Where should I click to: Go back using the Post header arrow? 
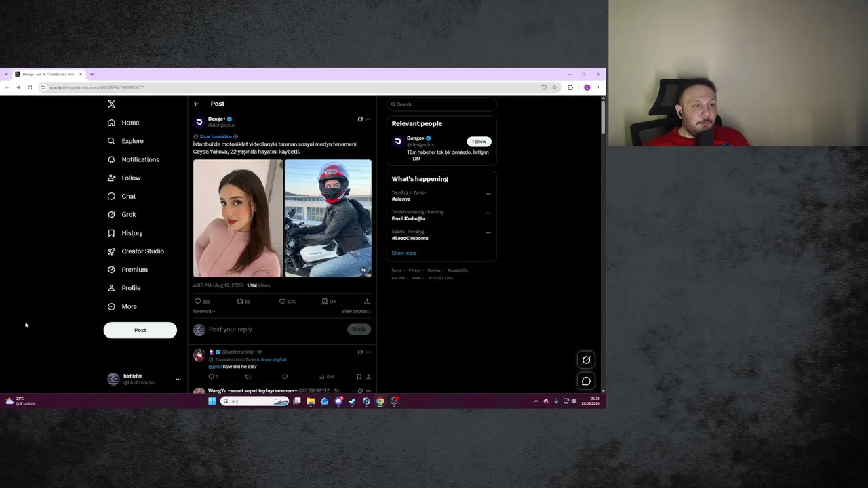click(x=196, y=104)
